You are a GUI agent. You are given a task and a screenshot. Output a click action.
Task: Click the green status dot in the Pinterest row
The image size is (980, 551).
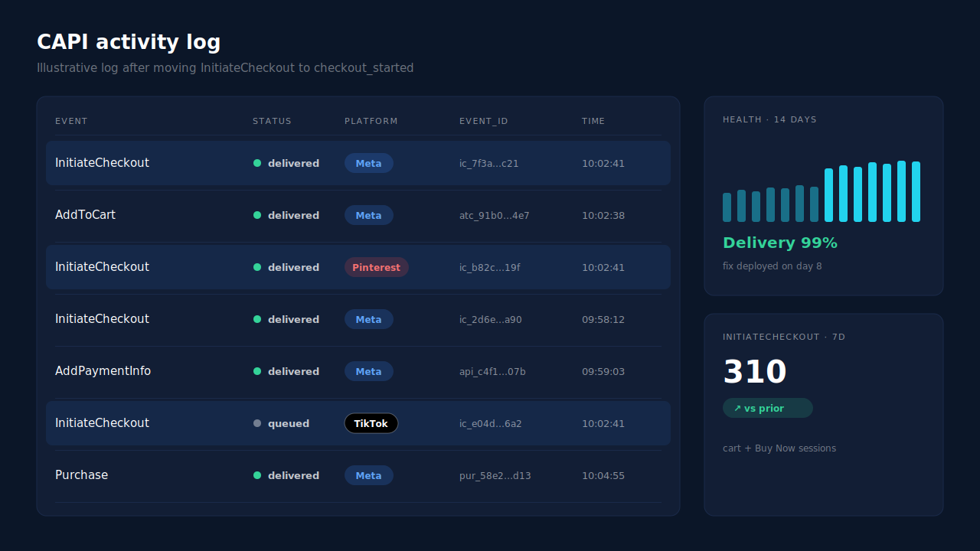(x=257, y=267)
